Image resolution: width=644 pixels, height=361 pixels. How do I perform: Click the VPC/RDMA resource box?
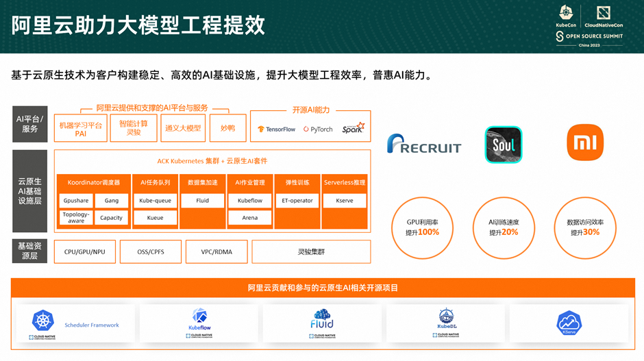216,252
